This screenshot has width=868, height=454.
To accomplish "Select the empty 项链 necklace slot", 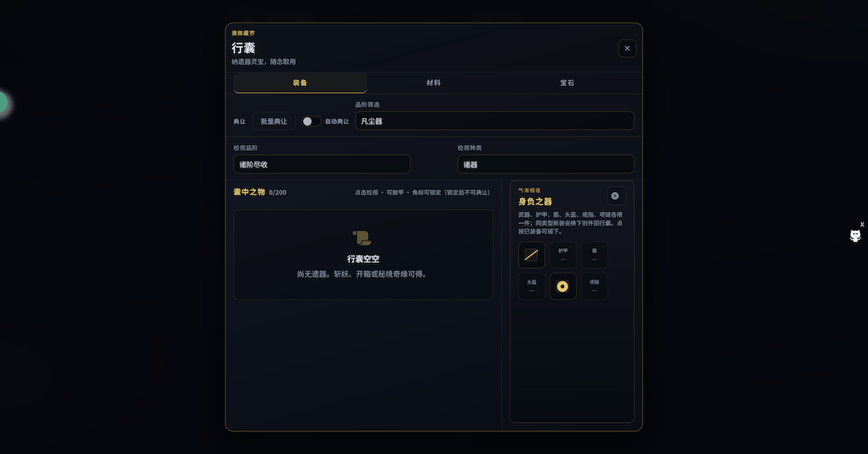I will click(x=595, y=286).
